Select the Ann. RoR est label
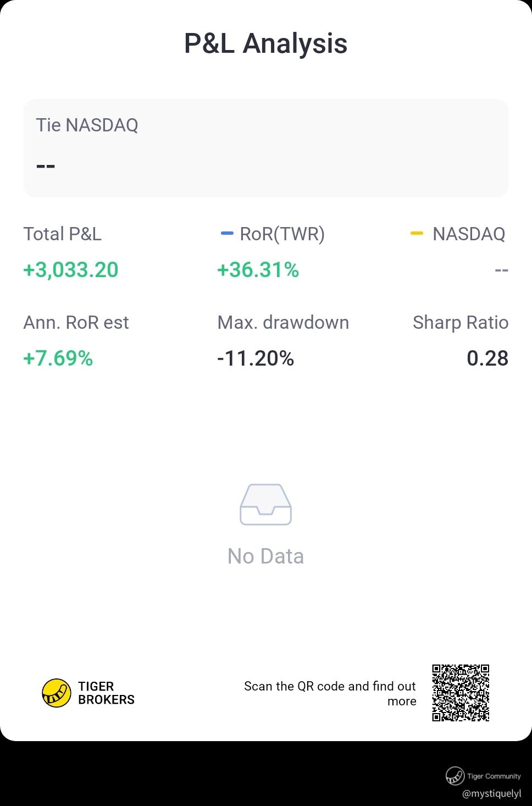This screenshot has width=532, height=806. (x=76, y=322)
